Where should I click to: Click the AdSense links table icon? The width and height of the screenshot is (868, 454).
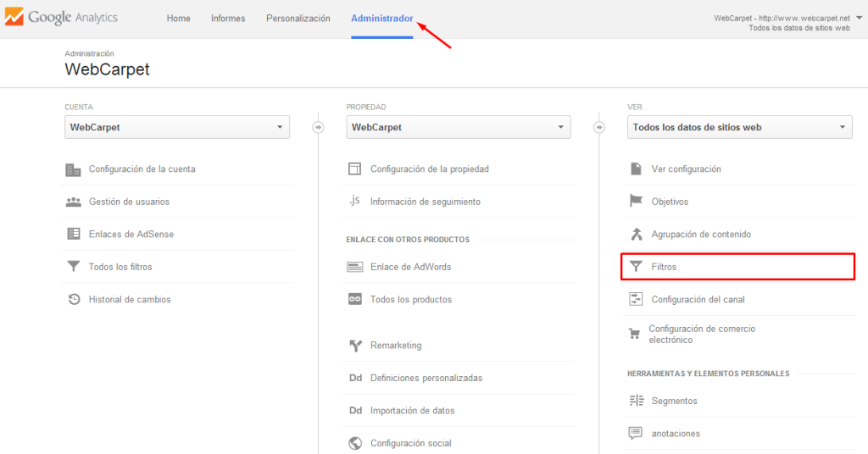click(x=73, y=234)
